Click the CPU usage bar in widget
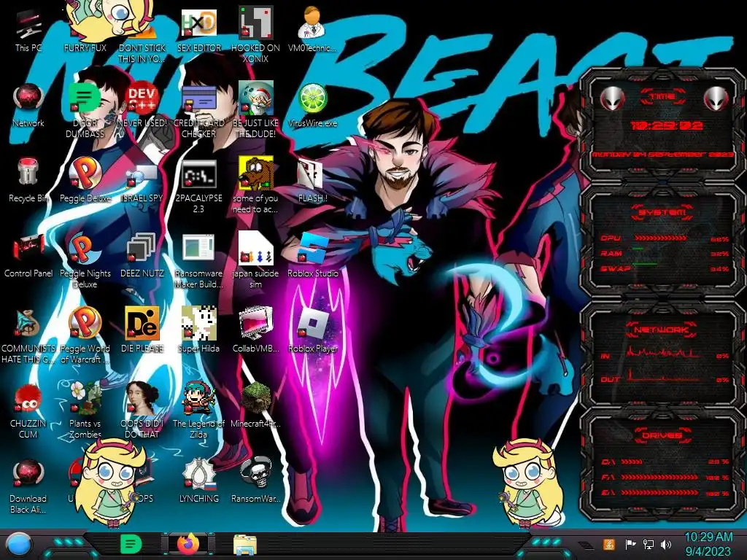 click(660, 238)
